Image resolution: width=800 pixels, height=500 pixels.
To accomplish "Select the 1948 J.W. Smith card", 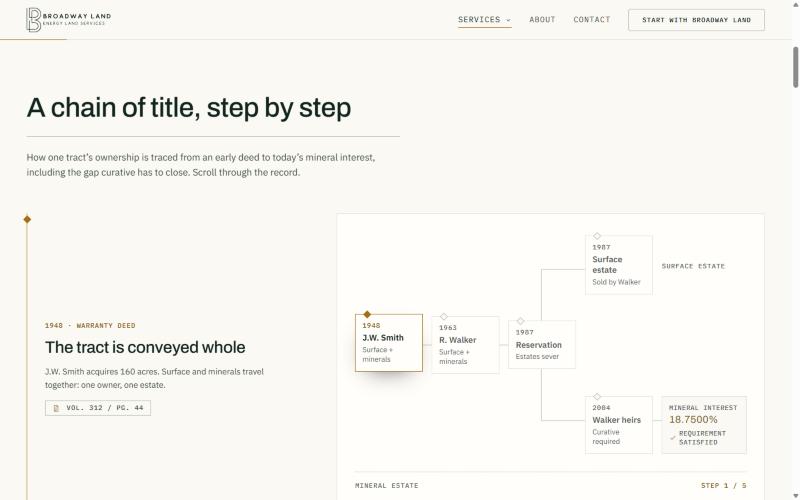I will 389,343.
